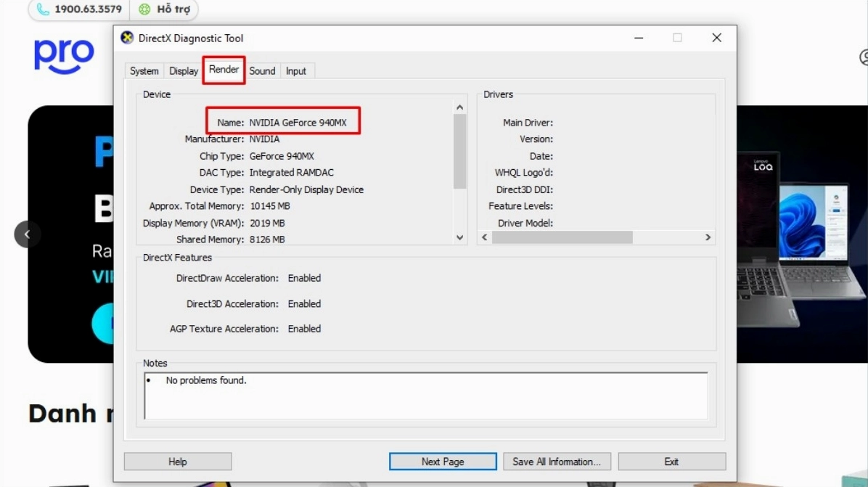Click Device list scroll down arrow
Viewport: 868px width, 487px height.
pyautogui.click(x=459, y=237)
